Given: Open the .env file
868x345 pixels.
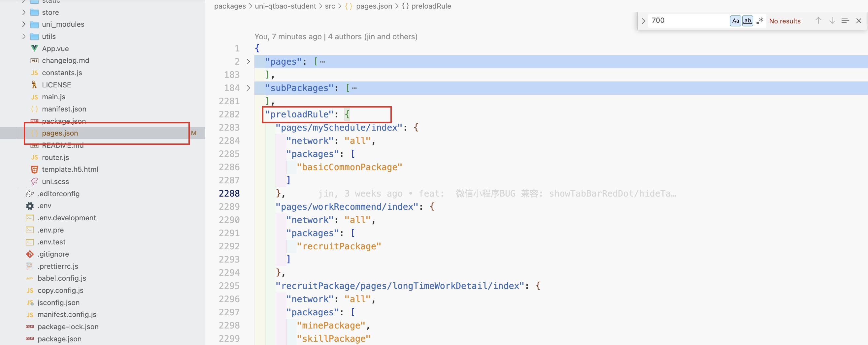Looking at the screenshot, I should pos(44,206).
